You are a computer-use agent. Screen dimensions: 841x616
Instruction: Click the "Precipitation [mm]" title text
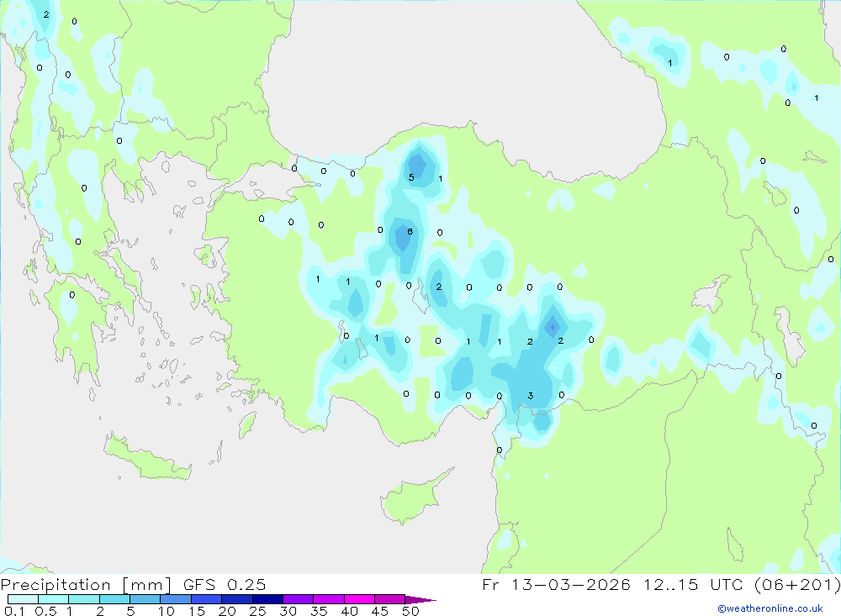(86, 585)
